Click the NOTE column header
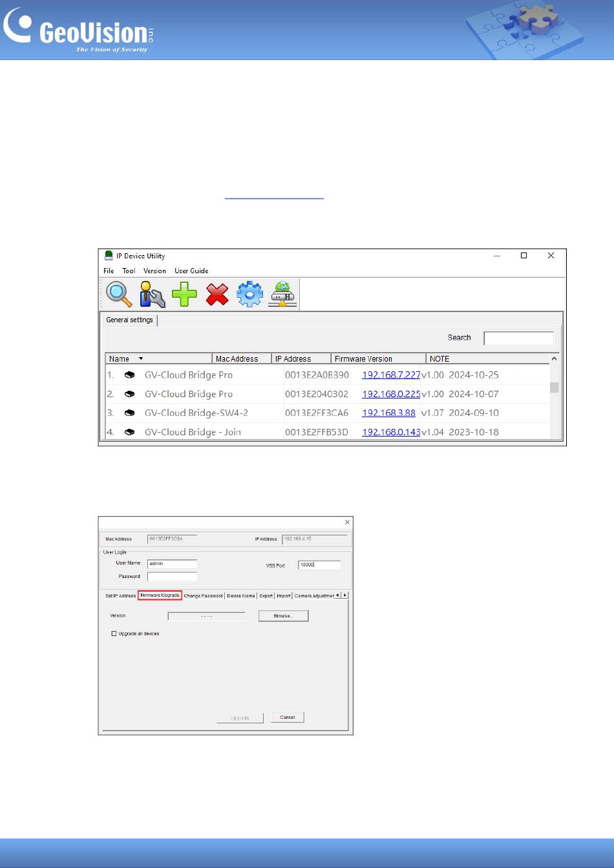This screenshot has height=868, width=614. pyautogui.click(x=488, y=358)
